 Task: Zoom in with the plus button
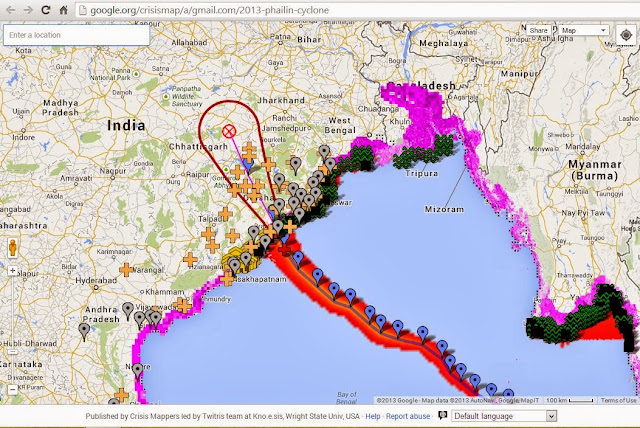(13, 271)
